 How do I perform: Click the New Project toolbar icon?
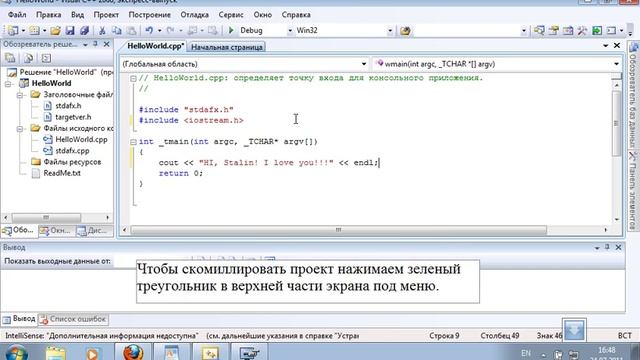(13, 31)
